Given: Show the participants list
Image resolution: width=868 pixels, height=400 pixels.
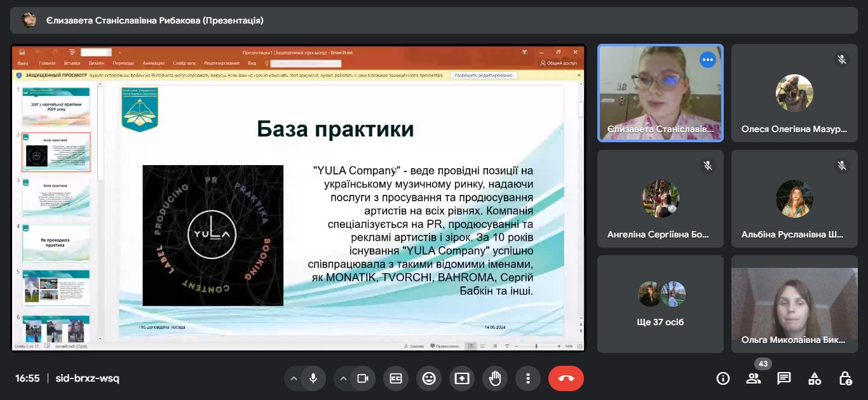Looking at the screenshot, I should pos(754,378).
